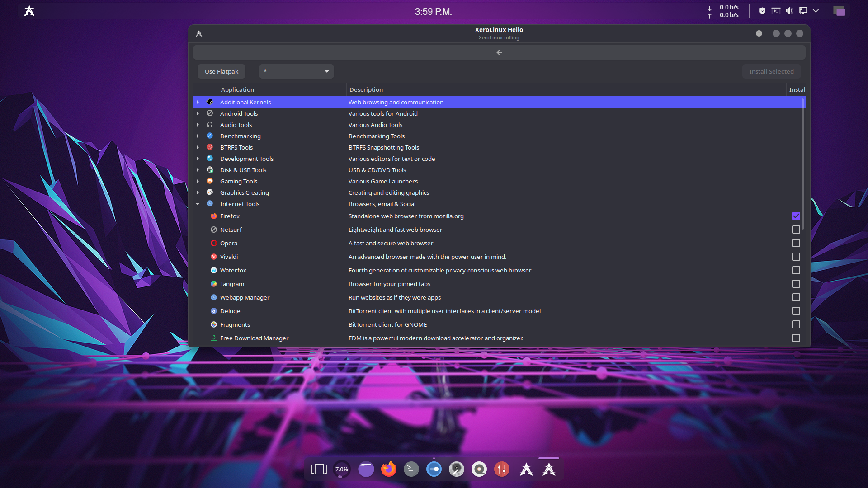Click the Free Download Manager icon
The height and width of the screenshot is (488, 868).
point(214,338)
